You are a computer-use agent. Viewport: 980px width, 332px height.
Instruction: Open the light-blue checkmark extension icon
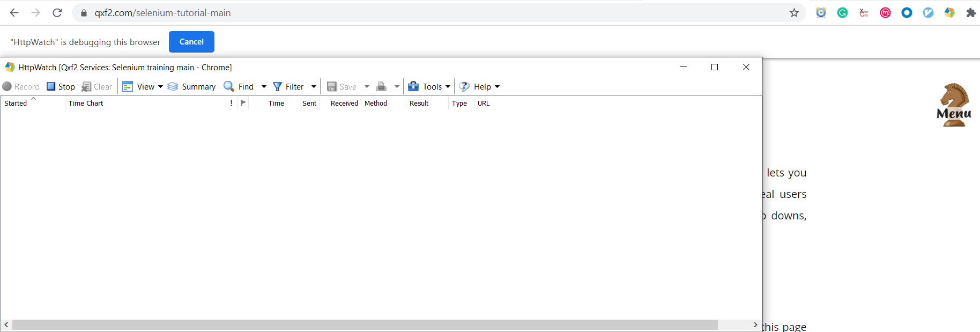click(928, 13)
